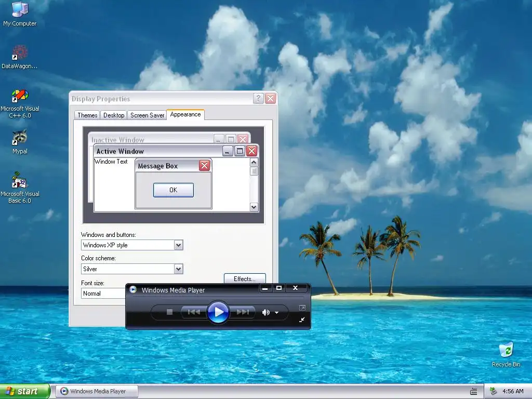532x399 pixels.
Task: Click the Active Window preview maximize icon
Action: pos(240,151)
